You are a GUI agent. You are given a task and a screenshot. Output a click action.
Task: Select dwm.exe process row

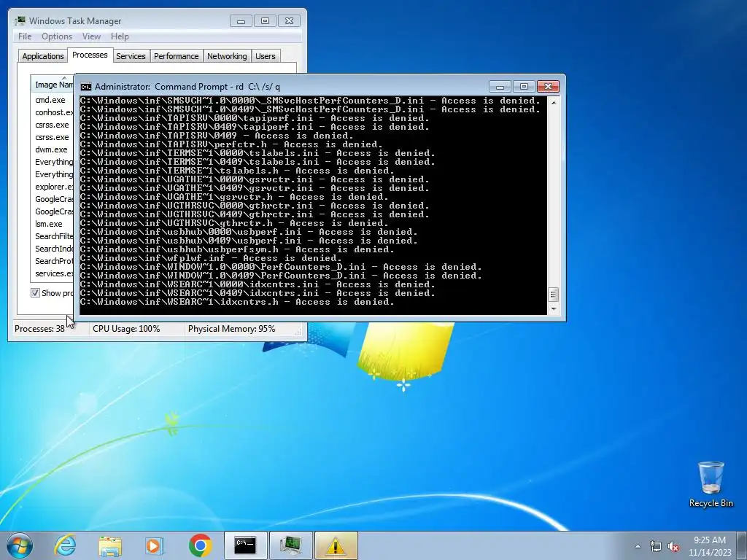(53, 149)
